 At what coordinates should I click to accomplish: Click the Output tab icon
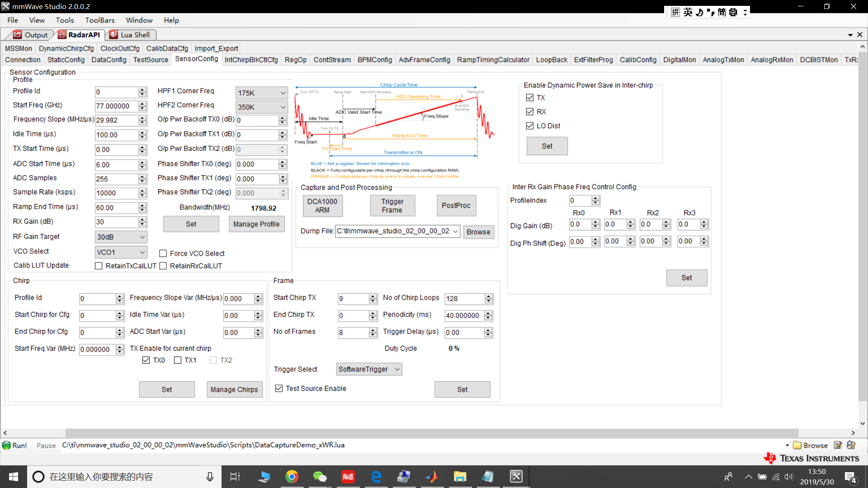tap(18, 35)
